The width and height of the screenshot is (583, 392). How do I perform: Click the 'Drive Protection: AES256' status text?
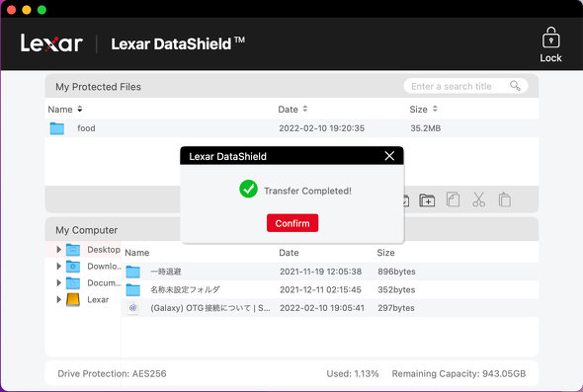click(x=112, y=373)
